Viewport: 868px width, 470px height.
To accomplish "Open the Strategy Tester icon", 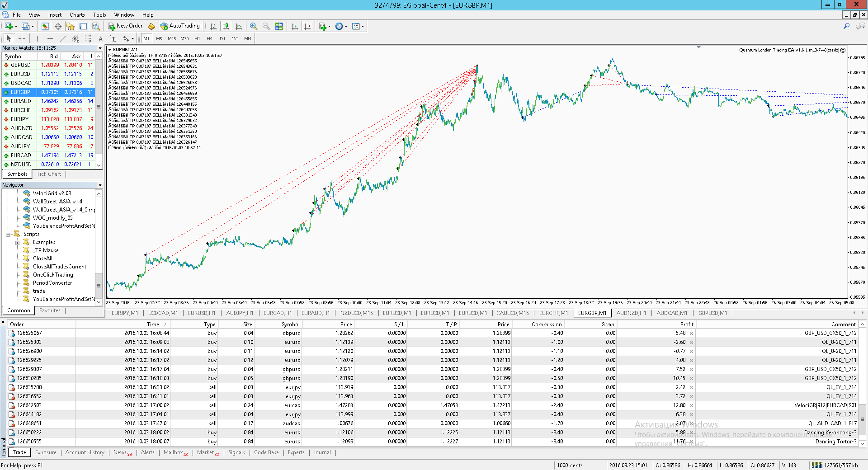I will pyautogui.click(x=96, y=26).
